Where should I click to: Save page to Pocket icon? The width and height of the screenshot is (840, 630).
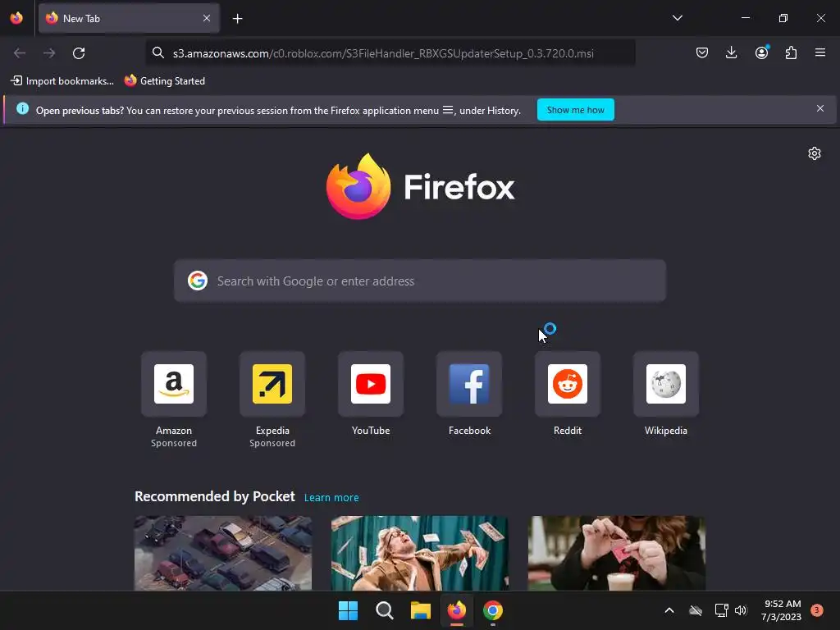coord(702,52)
